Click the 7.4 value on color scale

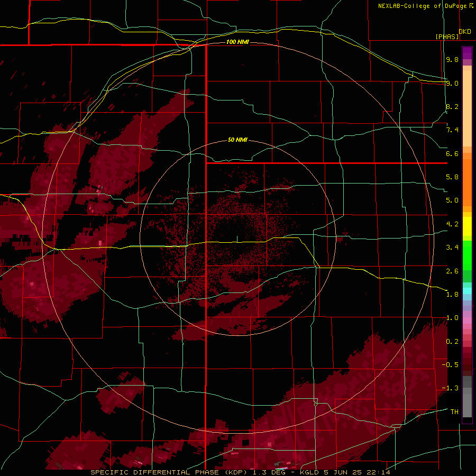(x=452, y=130)
